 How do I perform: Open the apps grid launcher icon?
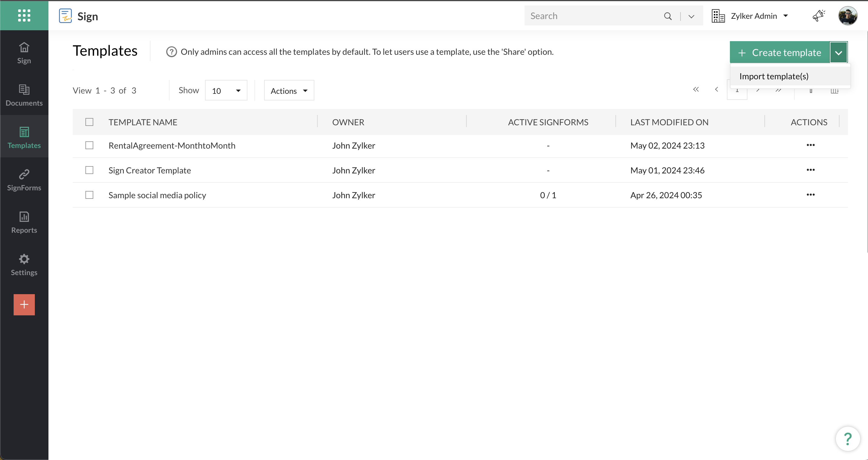click(x=24, y=15)
